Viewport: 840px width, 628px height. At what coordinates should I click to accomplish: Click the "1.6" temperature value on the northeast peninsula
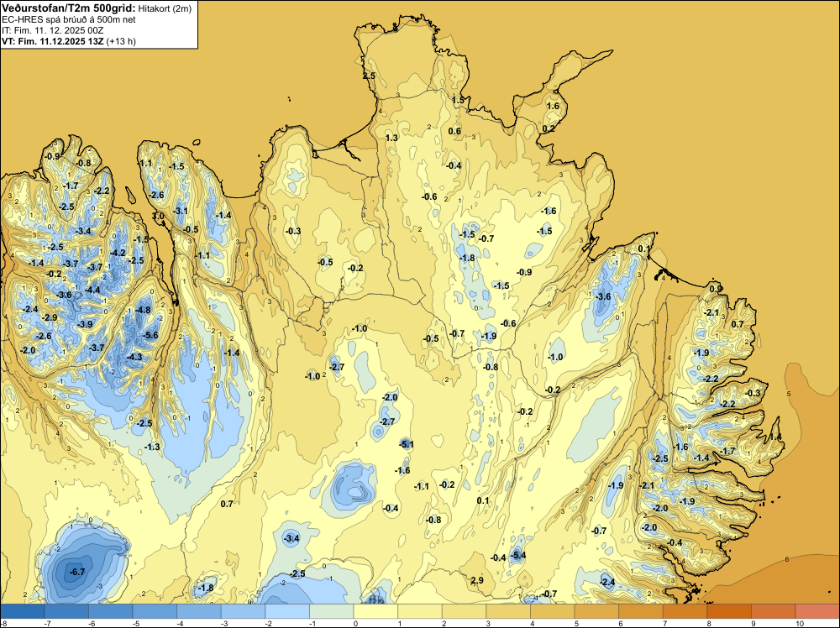tap(553, 106)
